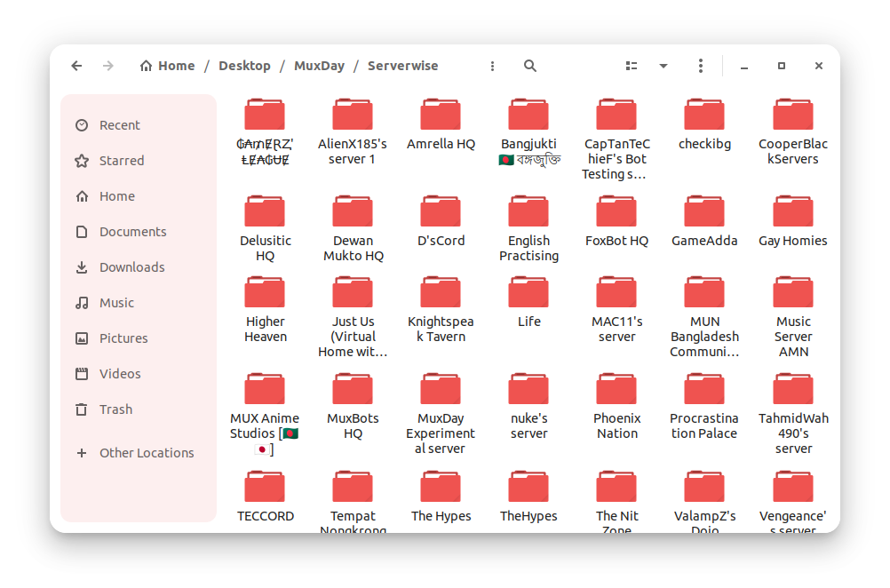Open the search magnifier icon
890x588 pixels.
[530, 66]
